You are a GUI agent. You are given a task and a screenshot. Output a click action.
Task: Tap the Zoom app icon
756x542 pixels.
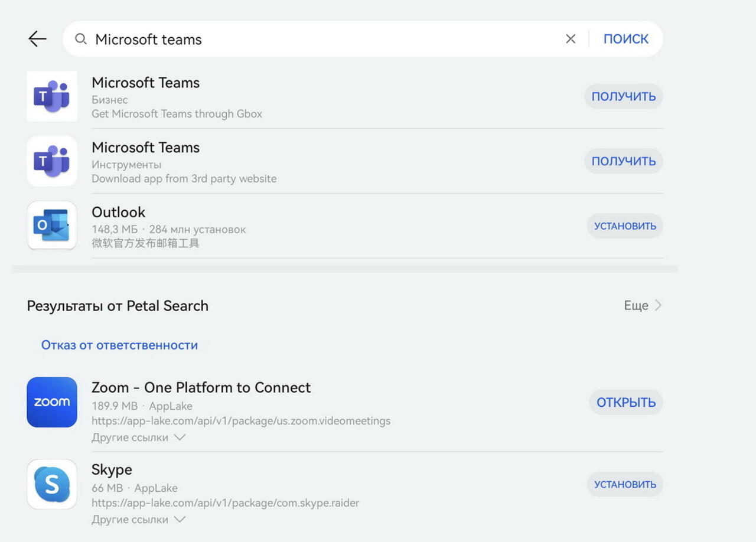pyautogui.click(x=52, y=402)
